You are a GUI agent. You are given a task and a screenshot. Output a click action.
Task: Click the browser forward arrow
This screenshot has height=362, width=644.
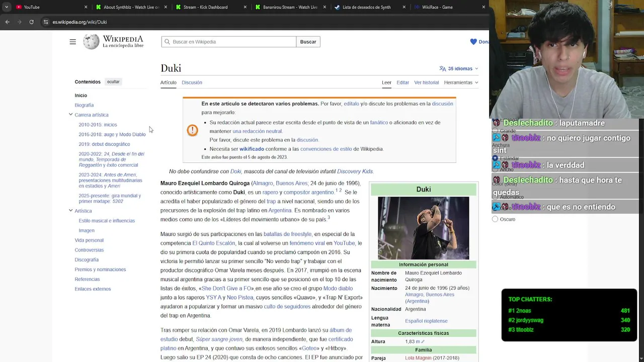20,22
